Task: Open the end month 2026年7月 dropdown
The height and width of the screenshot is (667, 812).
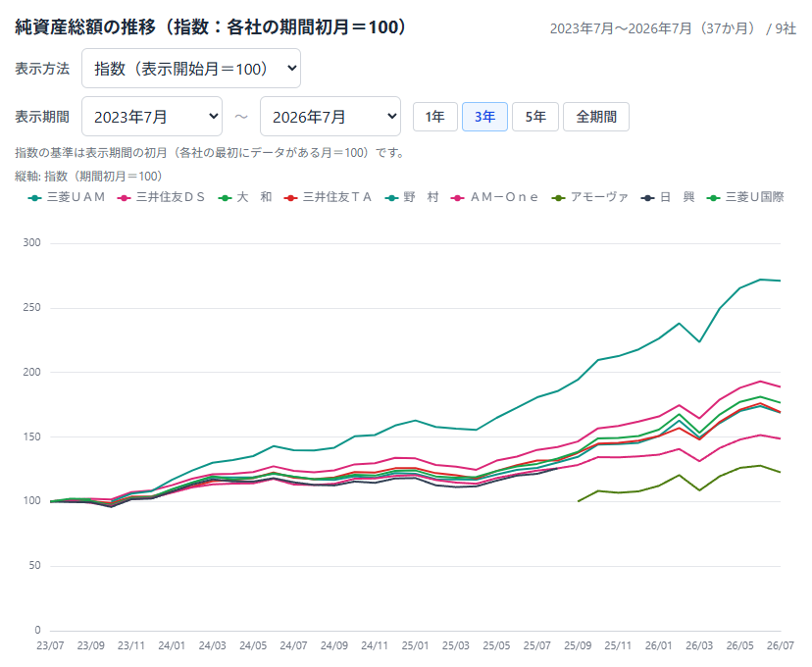Action: [x=330, y=117]
